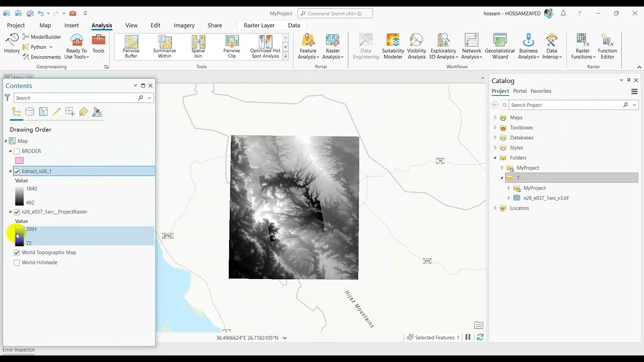
Task: Click the BRODER pink symbol swatch
Action: [x=20, y=161]
